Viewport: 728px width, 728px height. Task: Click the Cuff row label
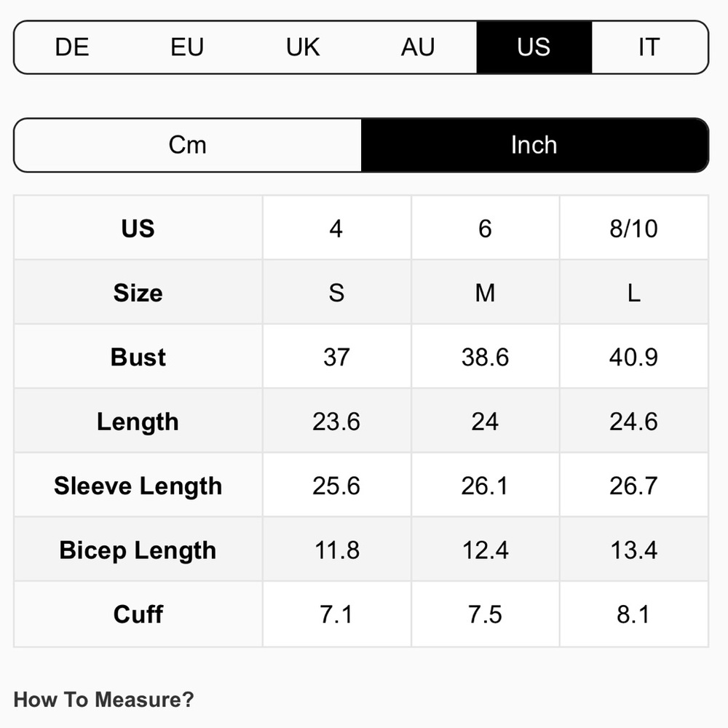(138, 614)
